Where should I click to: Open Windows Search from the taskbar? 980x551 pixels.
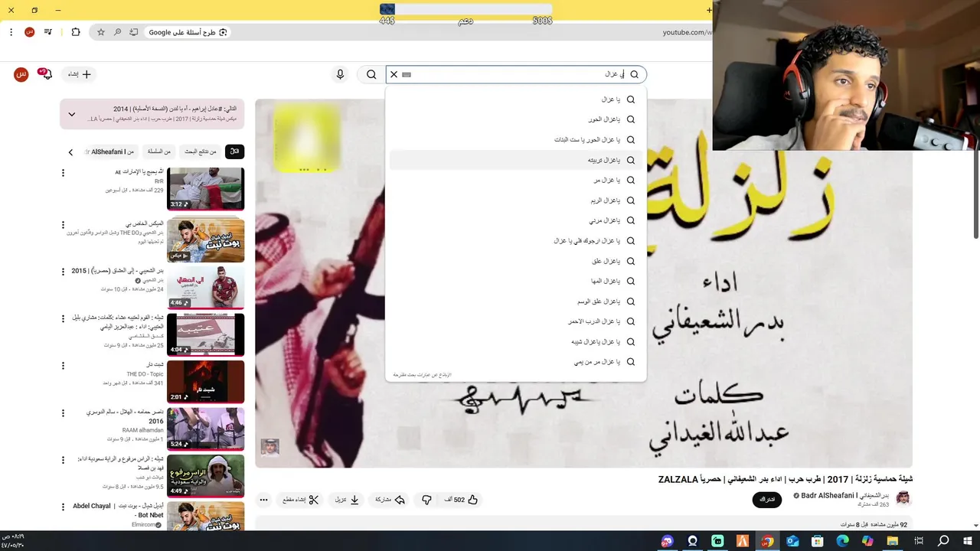[943, 541]
